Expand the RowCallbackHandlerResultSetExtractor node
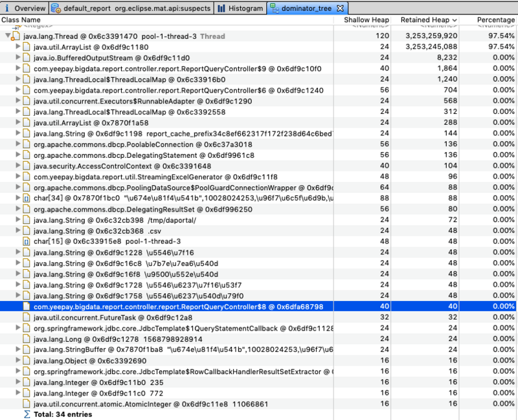Screen dimensions: 518x420 point(18,371)
